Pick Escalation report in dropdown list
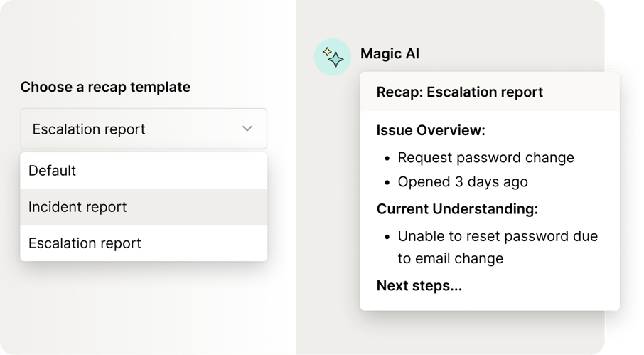The height and width of the screenshot is (355, 644). click(x=144, y=243)
